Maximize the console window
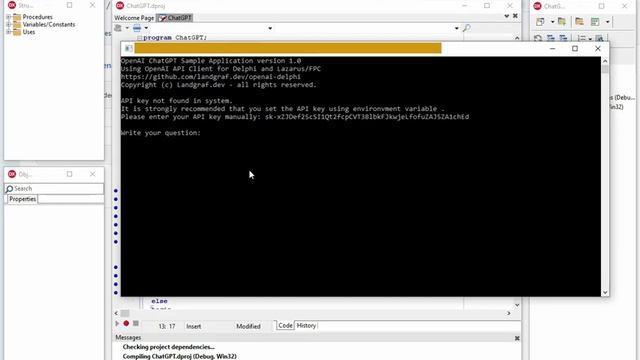Screen dimensions: 640x360 (575, 49)
